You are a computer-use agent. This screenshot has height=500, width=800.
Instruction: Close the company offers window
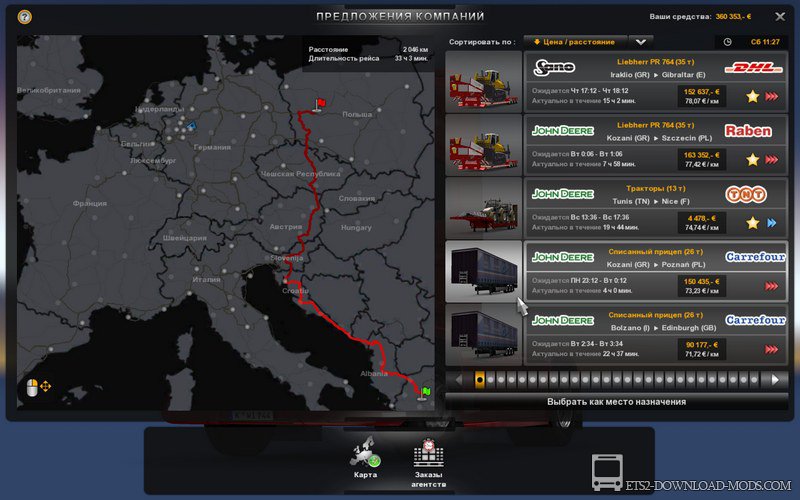pyautogui.click(x=780, y=17)
